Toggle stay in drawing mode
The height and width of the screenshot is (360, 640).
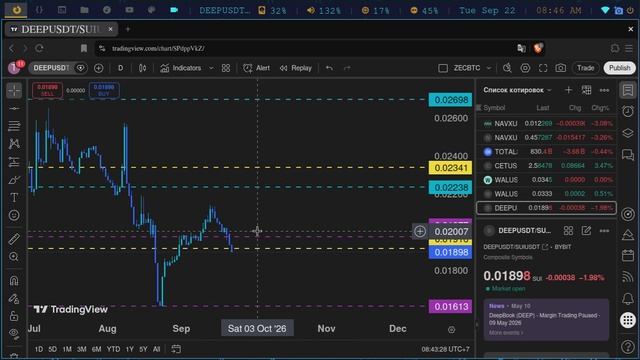pyautogui.click(x=14, y=299)
